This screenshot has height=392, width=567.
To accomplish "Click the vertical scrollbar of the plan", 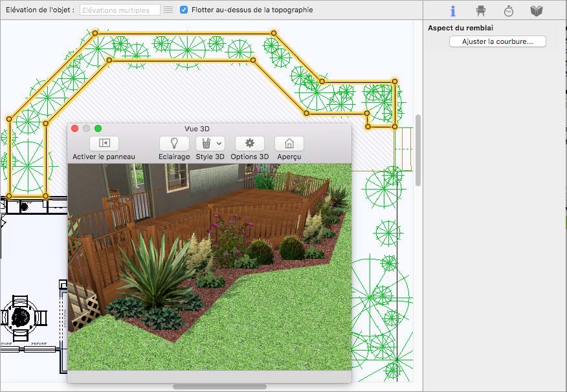I will (418, 149).
